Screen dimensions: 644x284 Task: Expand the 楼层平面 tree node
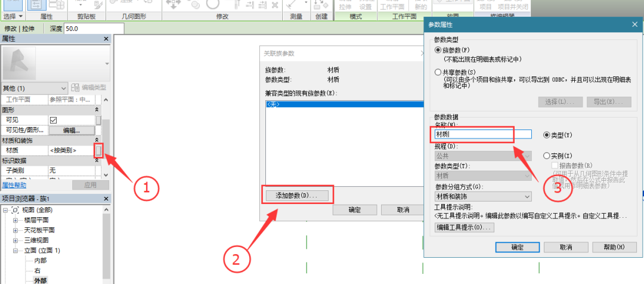pyautogui.click(x=16, y=220)
